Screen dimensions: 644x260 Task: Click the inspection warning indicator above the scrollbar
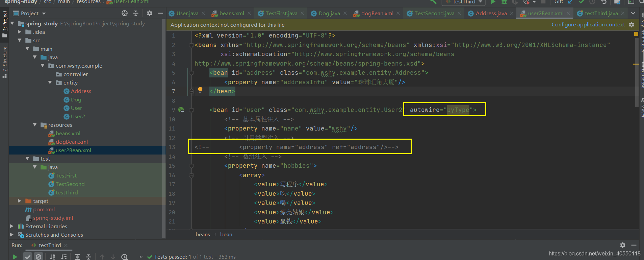pyautogui.click(x=636, y=34)
